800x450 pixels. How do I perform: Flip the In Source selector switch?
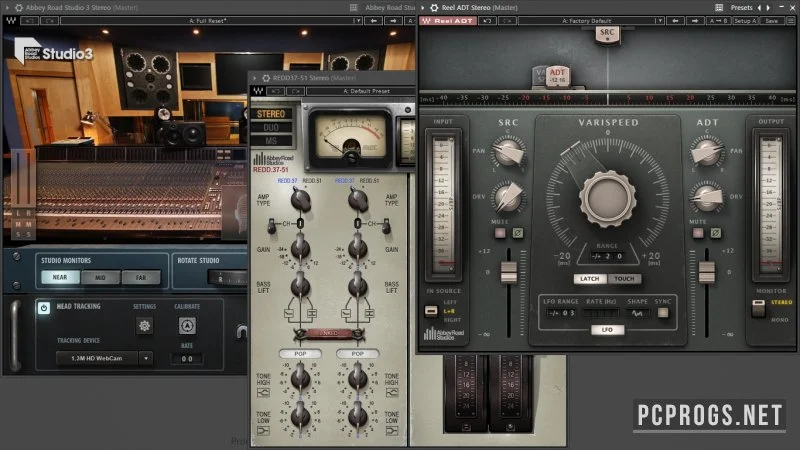coord(431,311)
